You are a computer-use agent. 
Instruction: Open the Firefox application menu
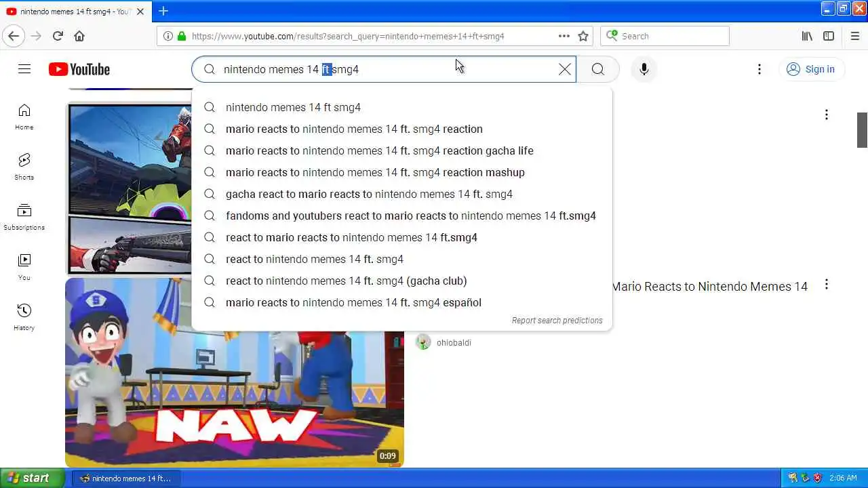coord(855,36)
